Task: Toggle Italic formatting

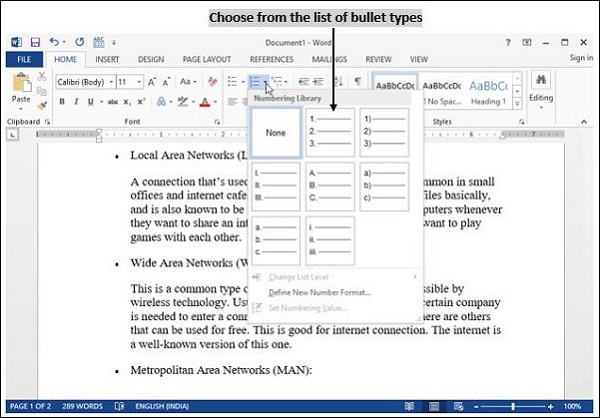Action: [x=75, y=102]
